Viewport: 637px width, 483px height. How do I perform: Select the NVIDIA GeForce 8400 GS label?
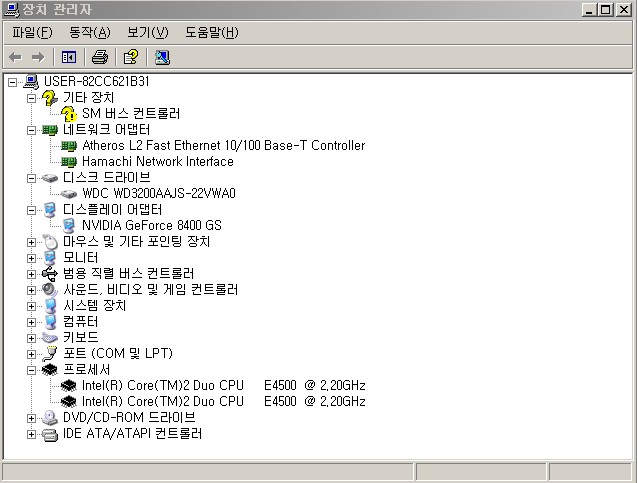coord(152,226)
